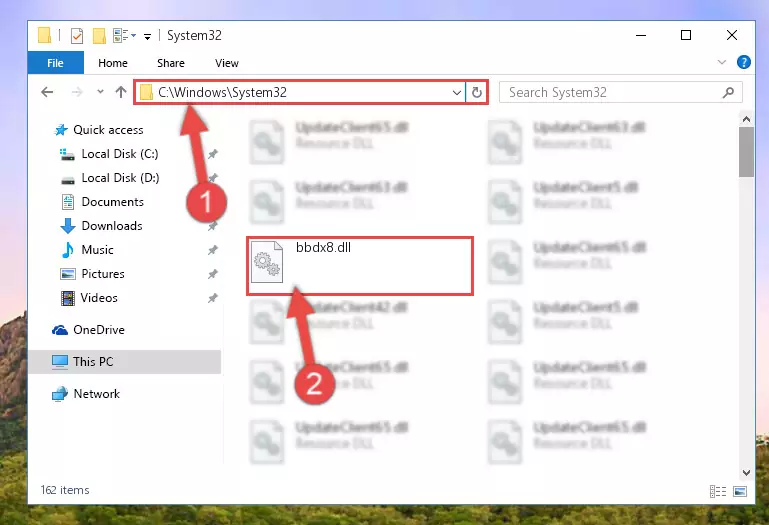Click the Network icon in sidebar
769x525 pixels.
point(60,394)
